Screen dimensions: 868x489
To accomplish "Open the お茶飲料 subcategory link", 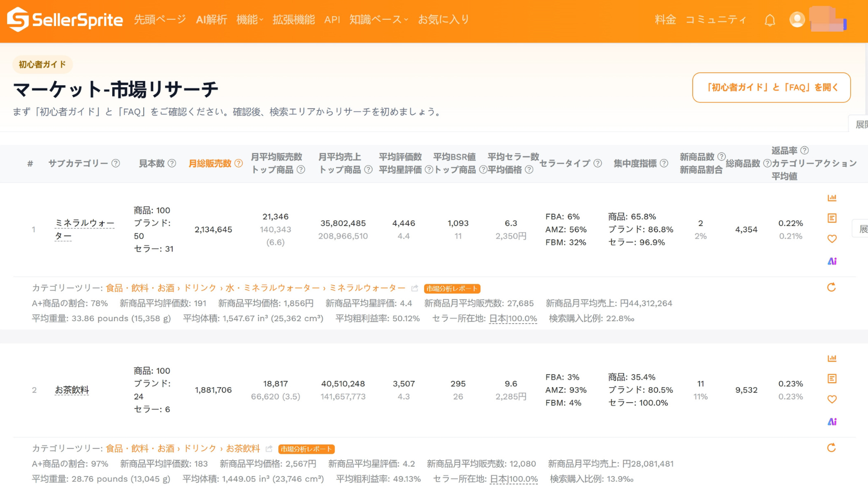I will coord(72,390).
